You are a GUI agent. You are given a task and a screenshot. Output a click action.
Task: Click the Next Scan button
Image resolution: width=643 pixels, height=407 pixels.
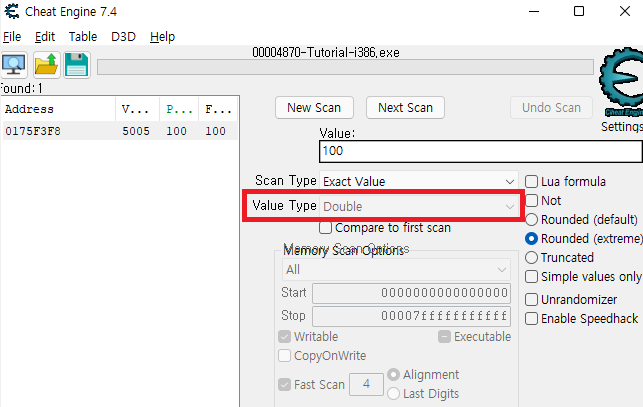[x=405, y=108]
